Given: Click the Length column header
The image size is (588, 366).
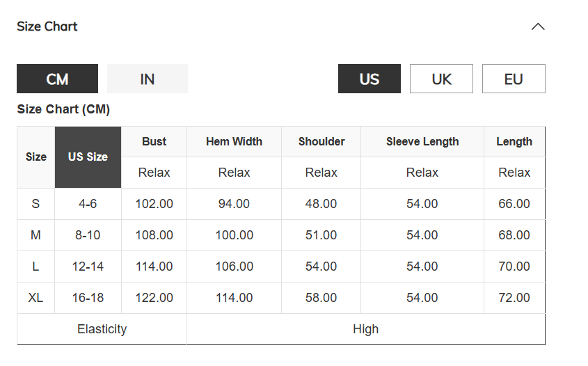Looking at the screenshot, I should coord(514,142).
